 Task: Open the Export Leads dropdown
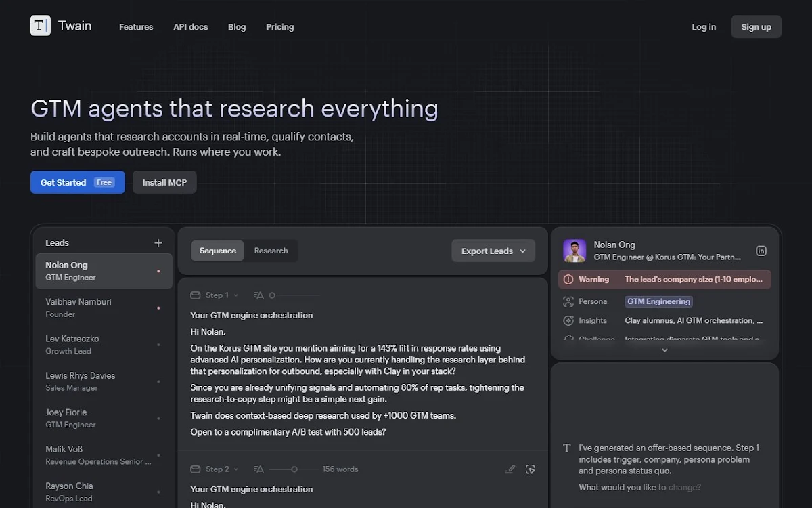493,251
